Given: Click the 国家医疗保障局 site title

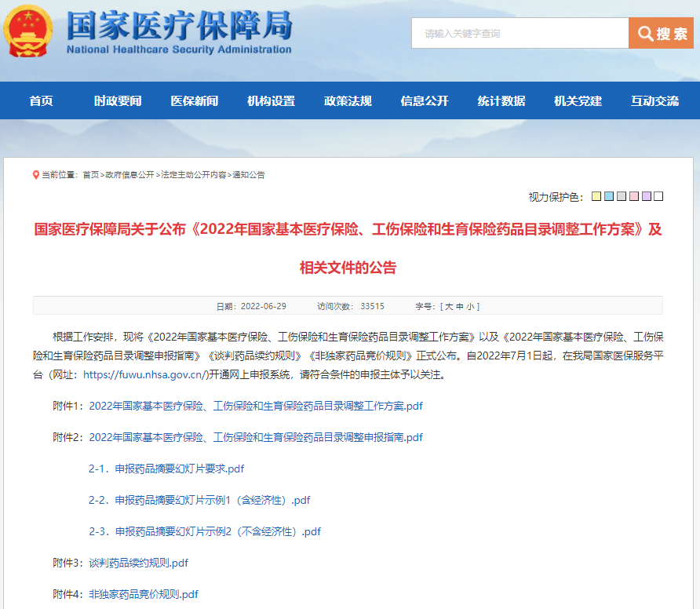Looking at the screenshot, I should point(180,26).
